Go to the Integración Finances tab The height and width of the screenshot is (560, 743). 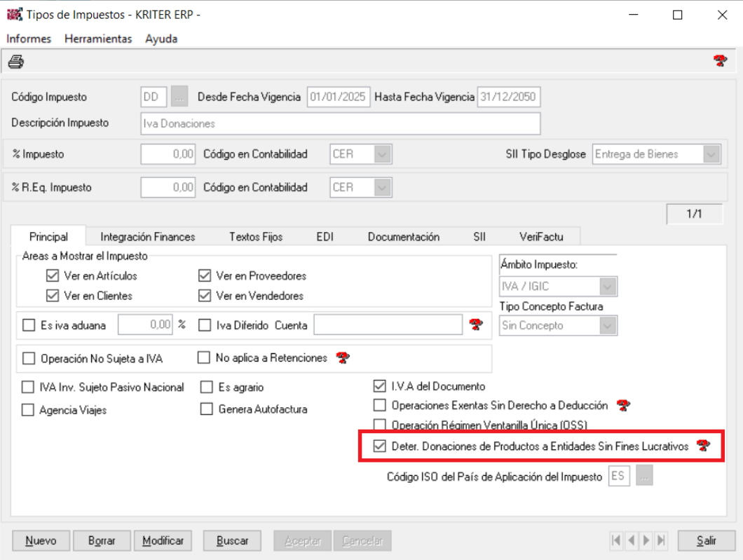pos(147,237)
